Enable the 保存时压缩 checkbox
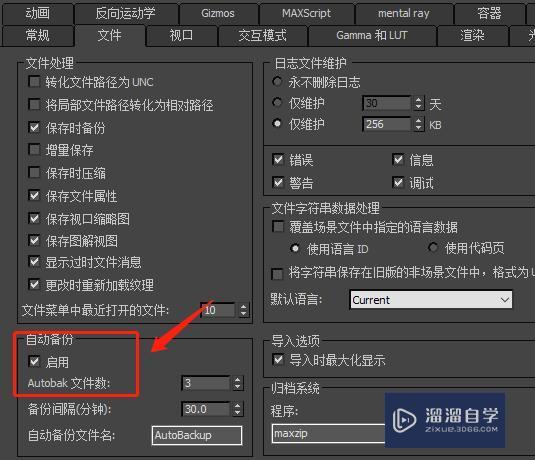This screenshot has width=535, height=460. [34, 173]
